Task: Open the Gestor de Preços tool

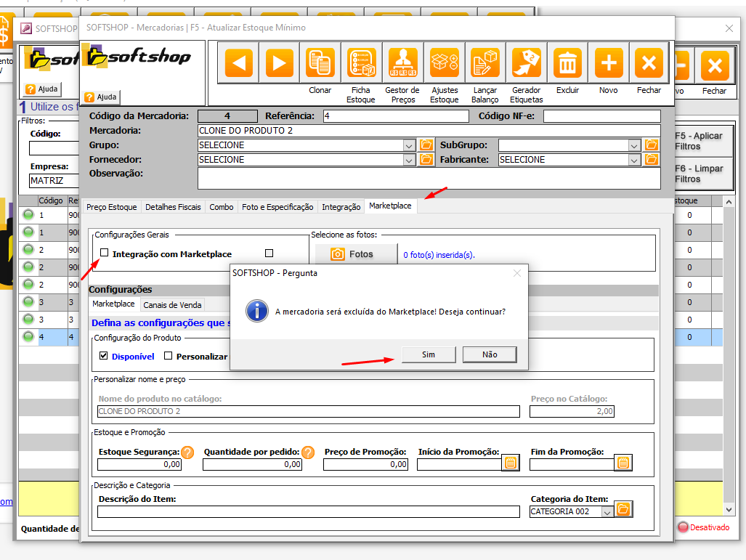Action: (x=402, y=64)
